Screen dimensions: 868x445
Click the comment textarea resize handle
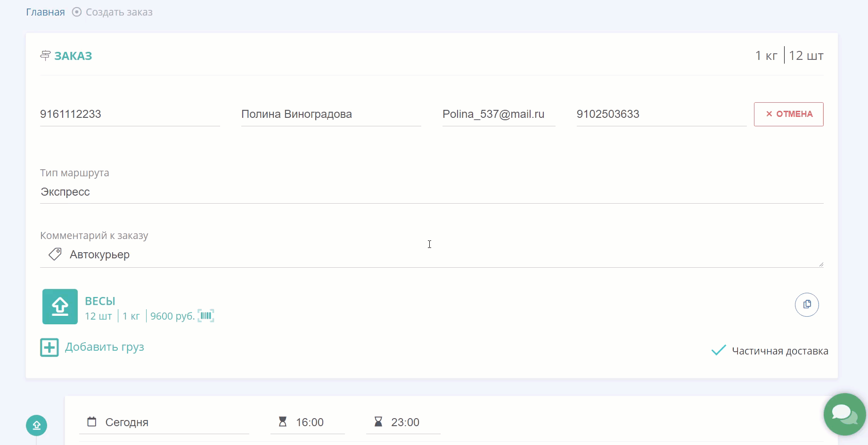click(821, 264)
